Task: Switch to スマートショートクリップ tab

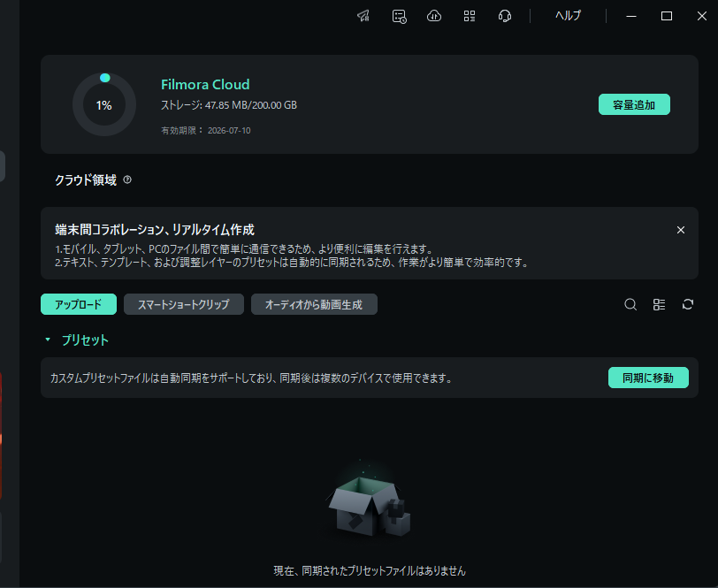Action: pos(184,304)
